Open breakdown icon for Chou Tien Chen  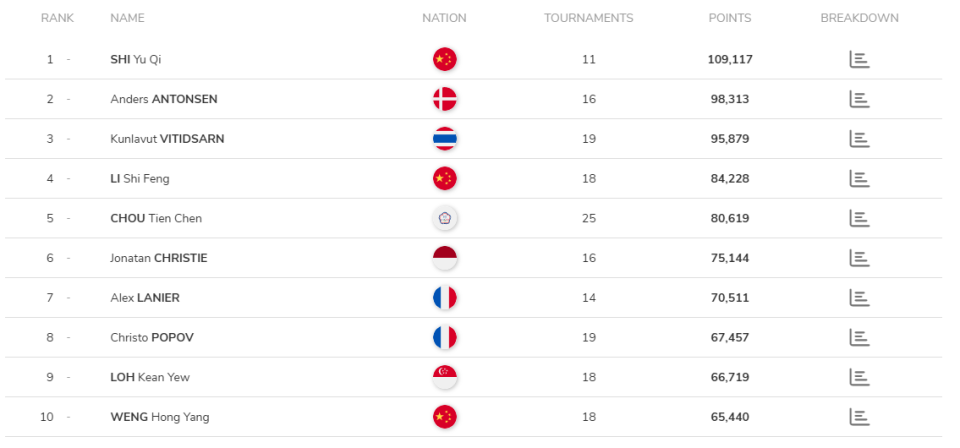[859, 218]
